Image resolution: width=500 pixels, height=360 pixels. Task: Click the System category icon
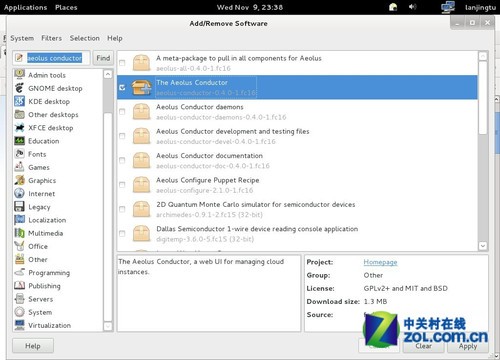coord(20,312)
